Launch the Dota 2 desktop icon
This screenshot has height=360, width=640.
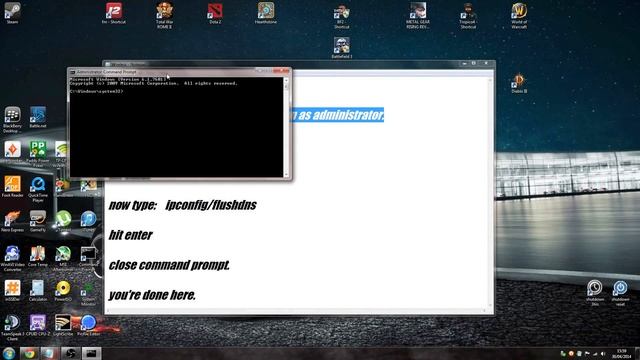(215, 13)
